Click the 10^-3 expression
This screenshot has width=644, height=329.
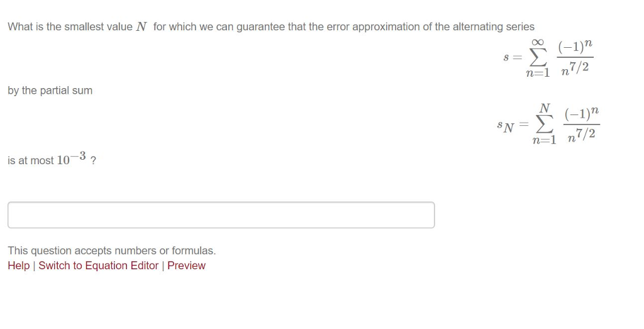tap(71, 159)
